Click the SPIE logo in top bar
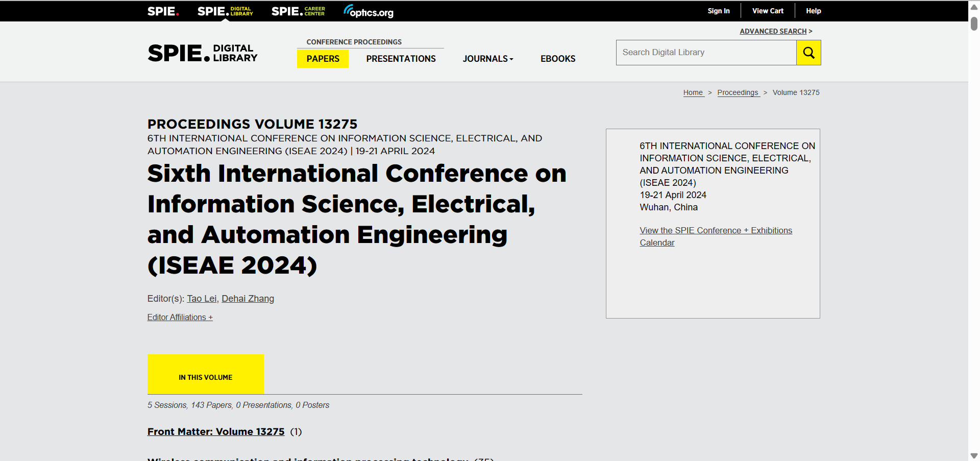This screenshot has height=461, width=980. coord(163,11)
